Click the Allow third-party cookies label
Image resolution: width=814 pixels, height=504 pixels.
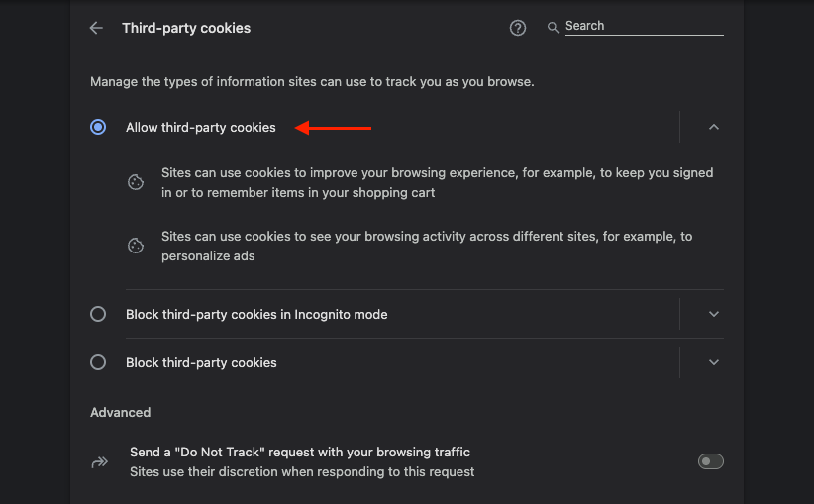(200, 128)
